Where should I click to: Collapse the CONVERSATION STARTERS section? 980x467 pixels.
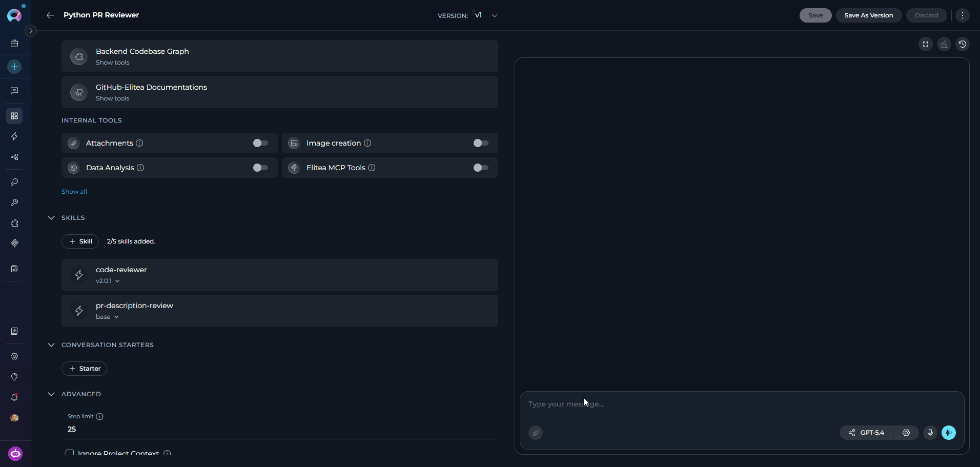coord(51,345)
